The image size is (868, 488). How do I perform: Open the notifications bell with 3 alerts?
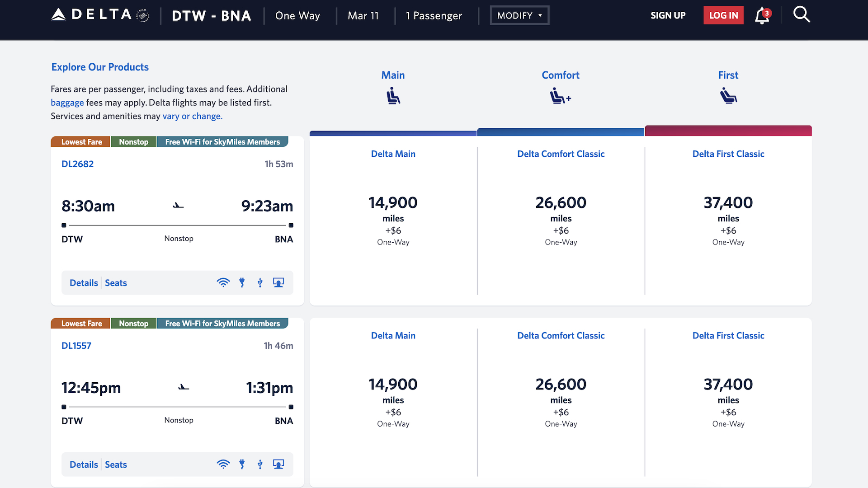[763, 15]
